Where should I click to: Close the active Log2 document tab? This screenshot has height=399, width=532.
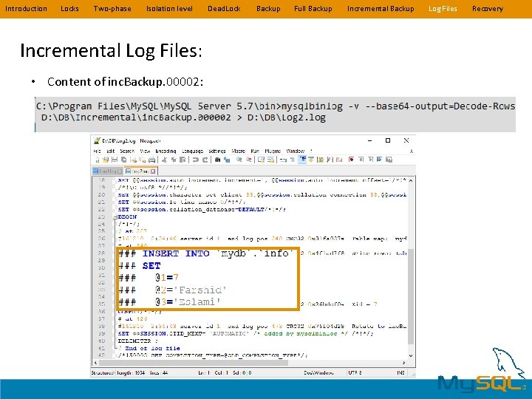tap(153, 171)
